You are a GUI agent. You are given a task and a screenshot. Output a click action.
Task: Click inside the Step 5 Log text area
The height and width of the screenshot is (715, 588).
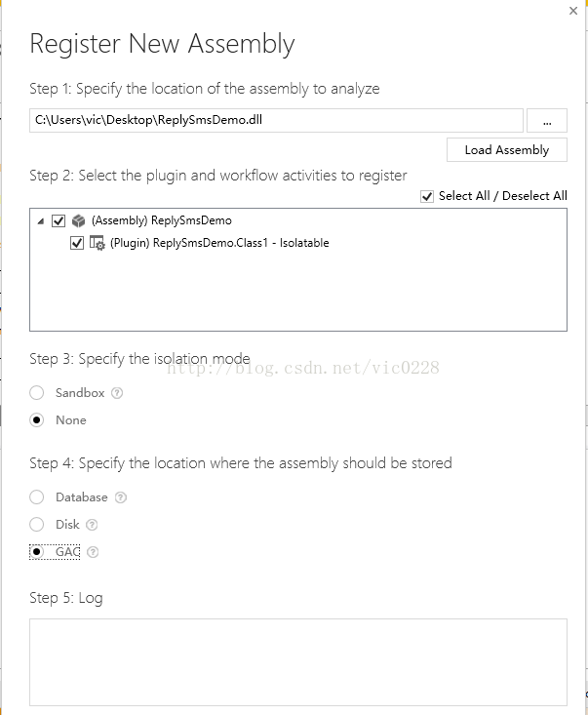(x=298, y=662)
